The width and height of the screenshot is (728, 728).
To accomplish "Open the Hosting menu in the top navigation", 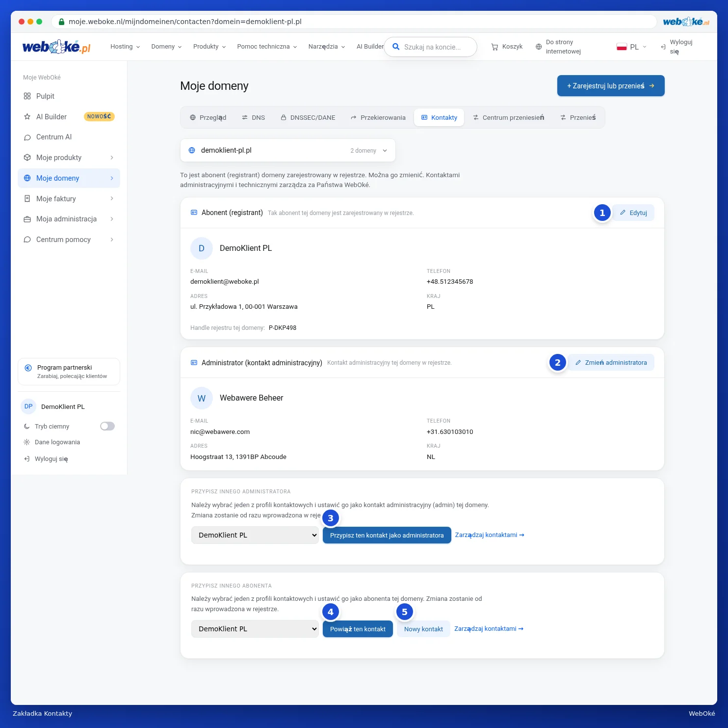I will (x=125, y=47).
